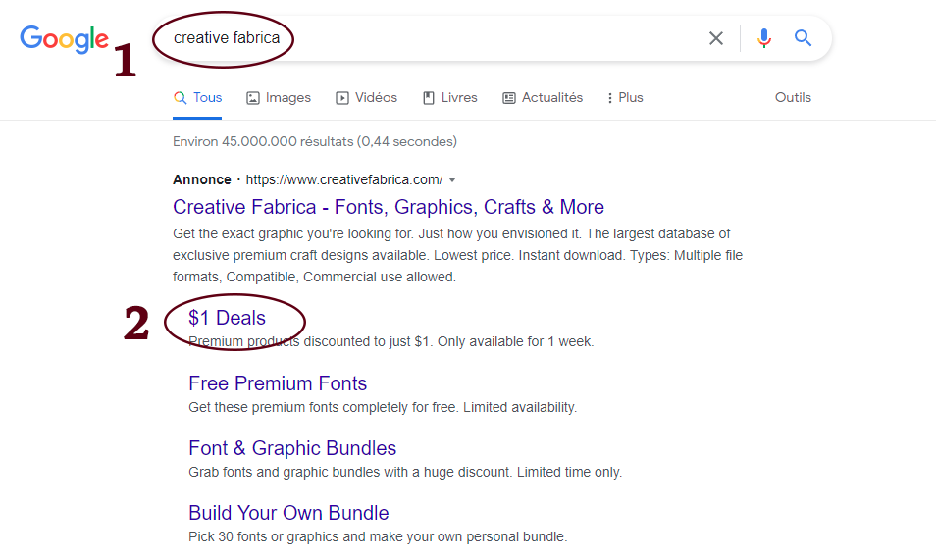
Task: Expand the Plus more options menu
Action: click(625, 98)
